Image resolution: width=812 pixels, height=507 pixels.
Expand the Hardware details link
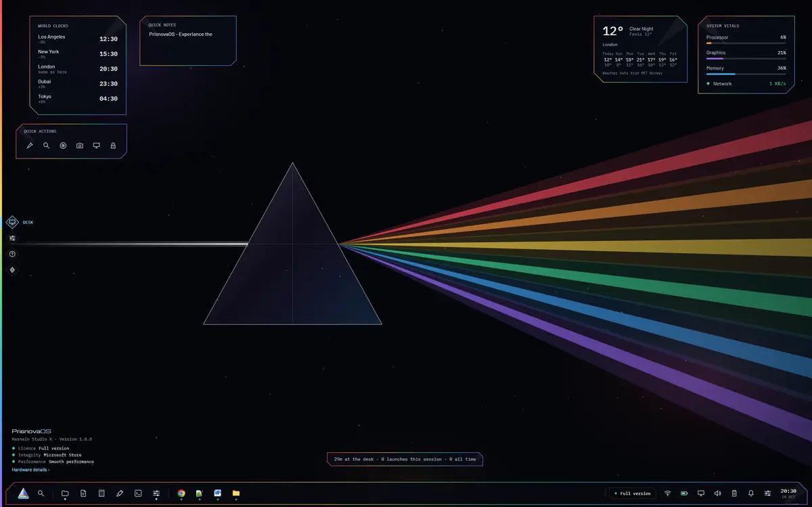[x=30, y=470]
